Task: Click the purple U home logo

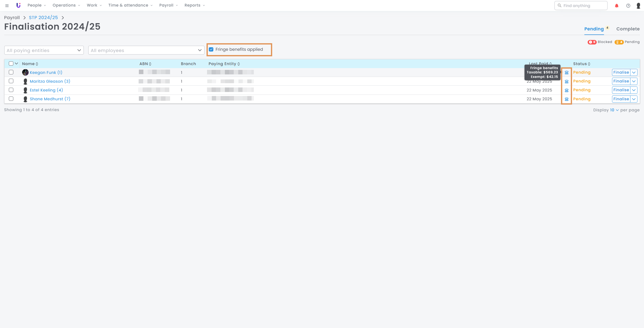Action: coord(18,5)
